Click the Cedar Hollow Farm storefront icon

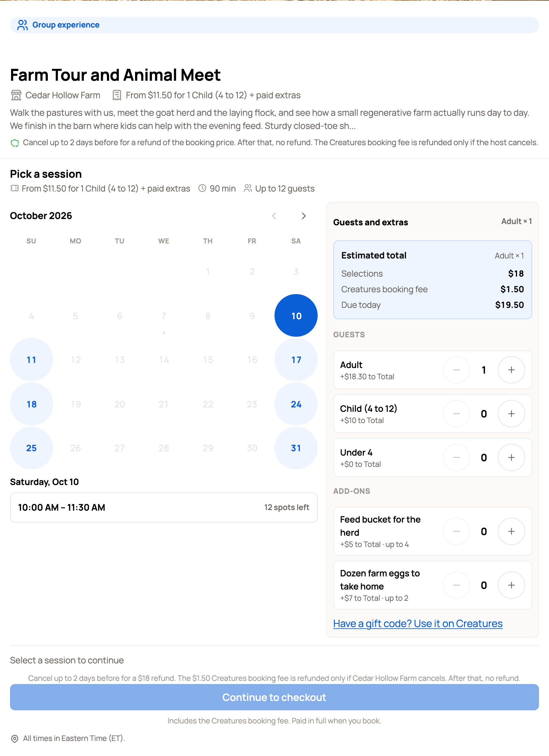tap(16, 95)
